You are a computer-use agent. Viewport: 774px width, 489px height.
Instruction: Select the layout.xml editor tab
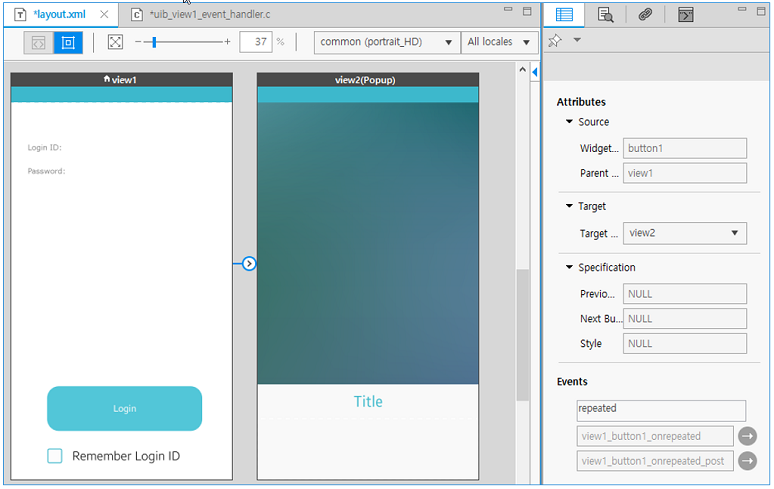tap(58, 14)
